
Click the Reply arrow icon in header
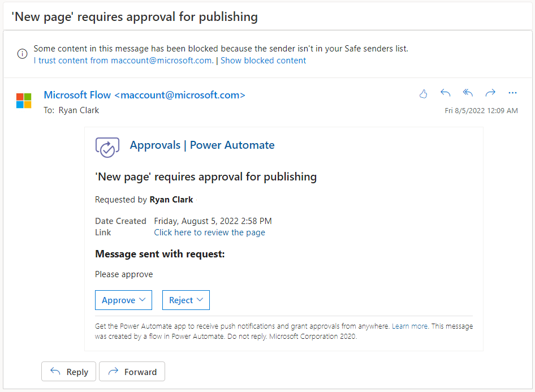click(445, 93)
